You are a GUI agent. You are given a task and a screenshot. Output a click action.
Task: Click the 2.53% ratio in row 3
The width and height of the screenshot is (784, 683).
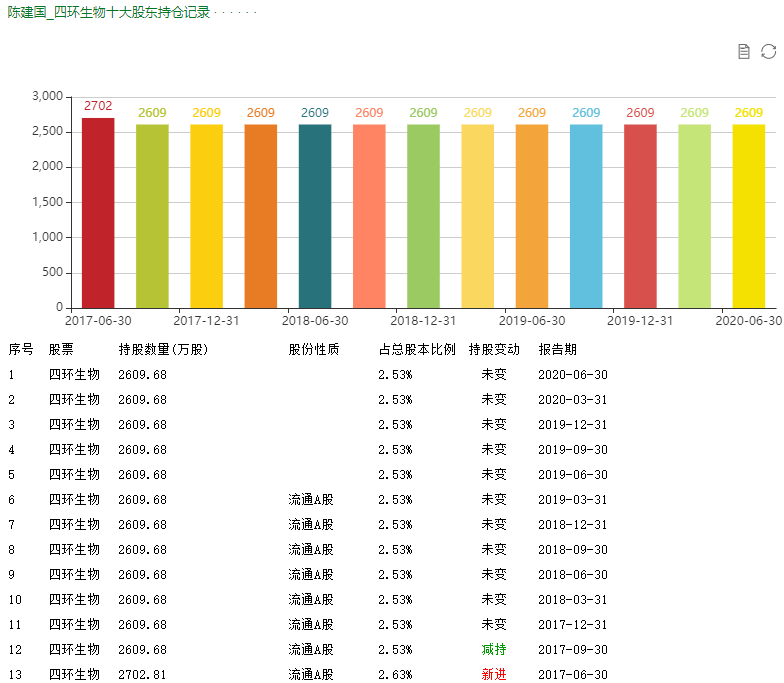395,424
